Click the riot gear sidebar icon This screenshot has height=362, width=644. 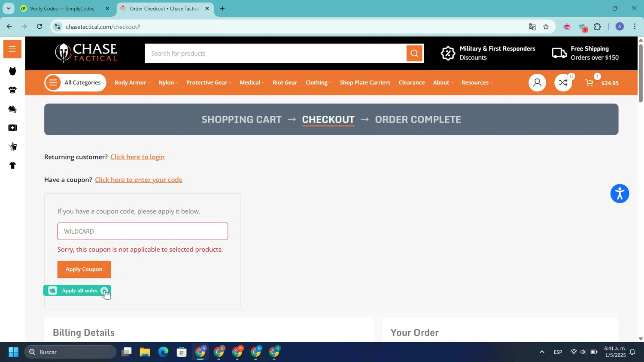[12, 147]
